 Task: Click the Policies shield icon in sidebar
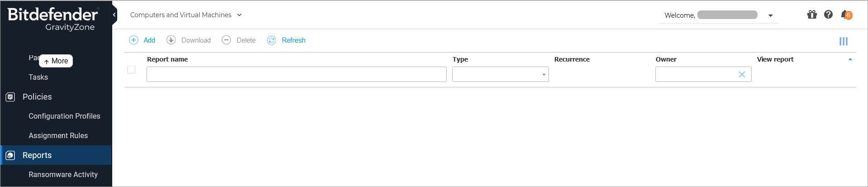point(10,97)
